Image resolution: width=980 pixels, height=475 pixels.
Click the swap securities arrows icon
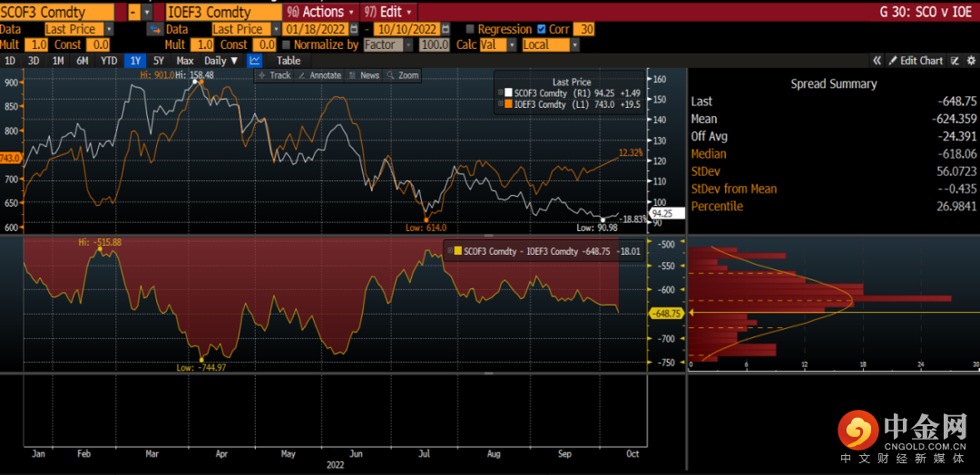[154, 29]
